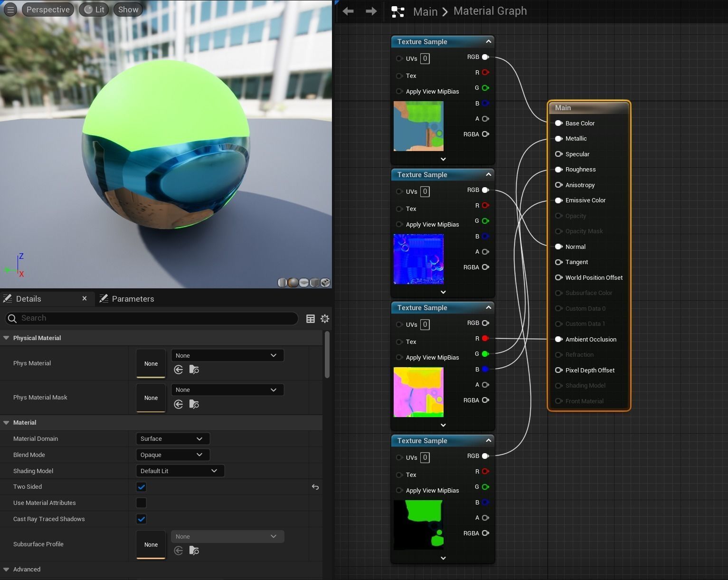
Task: Browse to Phys Material Mask asset
Action: coord(194,404)
